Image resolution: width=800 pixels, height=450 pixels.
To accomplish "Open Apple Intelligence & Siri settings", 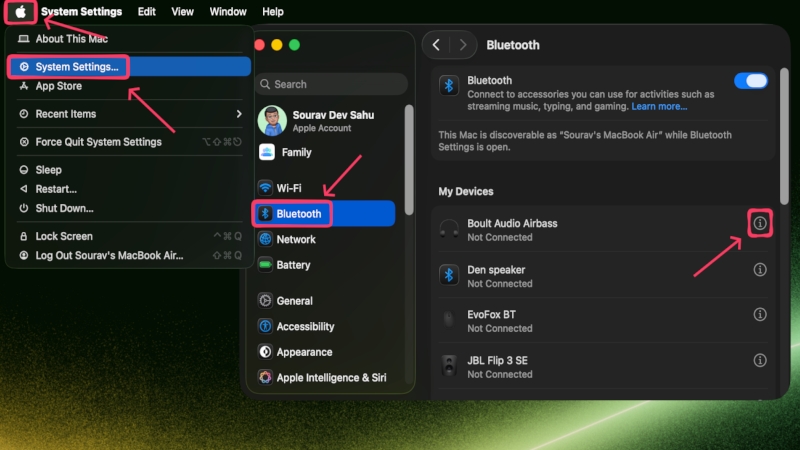I will (326, 378).
